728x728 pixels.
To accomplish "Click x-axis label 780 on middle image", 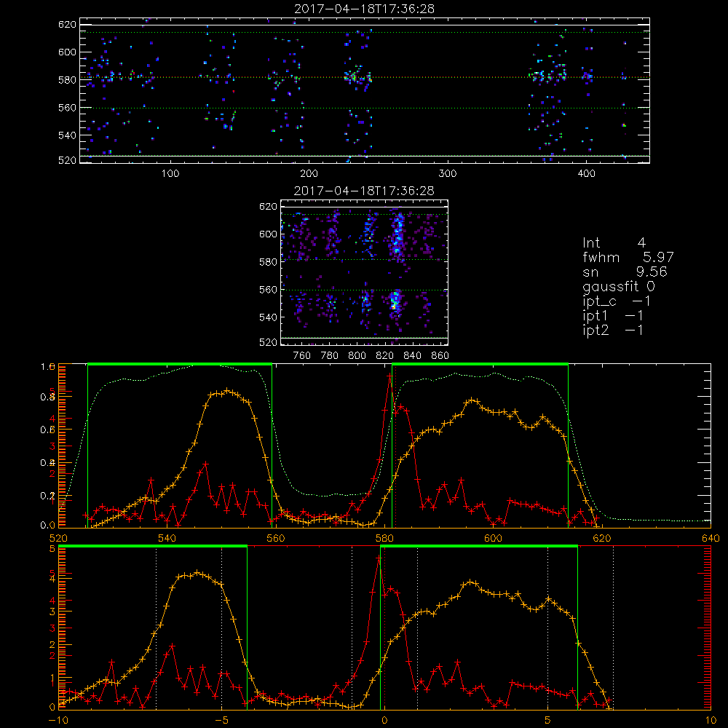I will pos(330,356).
